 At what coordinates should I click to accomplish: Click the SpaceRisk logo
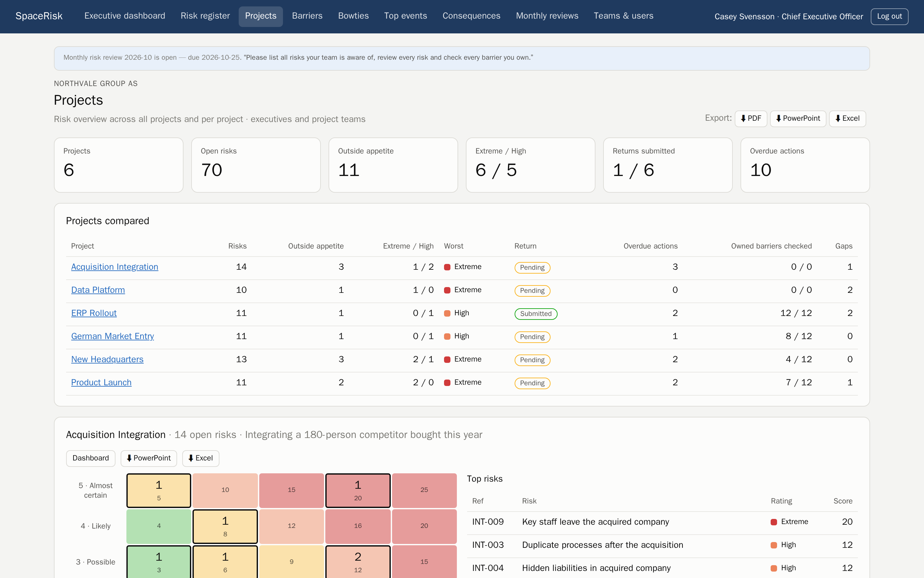(39, 16)
